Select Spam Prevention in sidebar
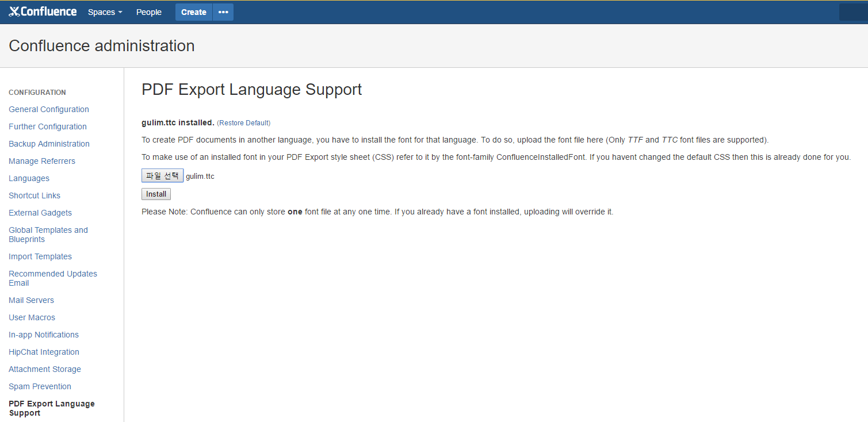Viewport: 868px width, 422px height. pyautogui.click(x=40, y=386)
